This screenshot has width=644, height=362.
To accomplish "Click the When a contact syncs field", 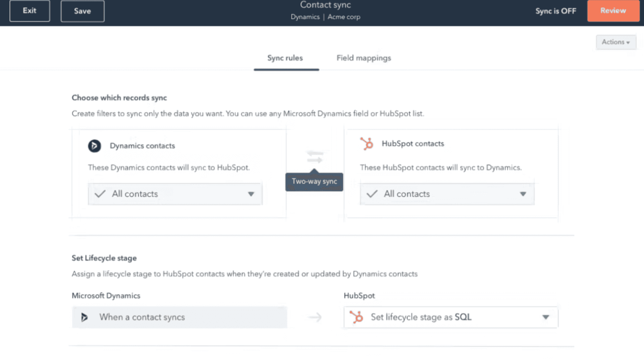I will [179, 317].
